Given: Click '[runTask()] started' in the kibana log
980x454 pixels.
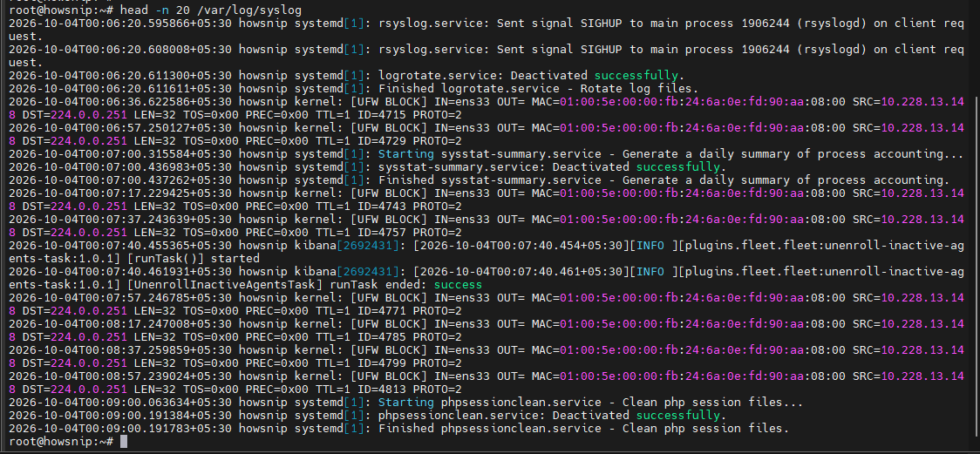Looking at the screenshot, I should click(x=194, y=259).
